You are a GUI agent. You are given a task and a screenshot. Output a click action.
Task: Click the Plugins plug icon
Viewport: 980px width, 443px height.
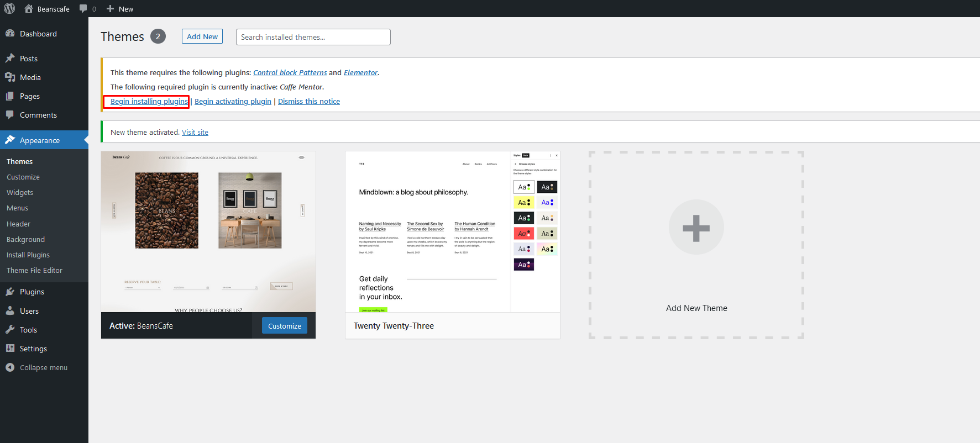10,291
